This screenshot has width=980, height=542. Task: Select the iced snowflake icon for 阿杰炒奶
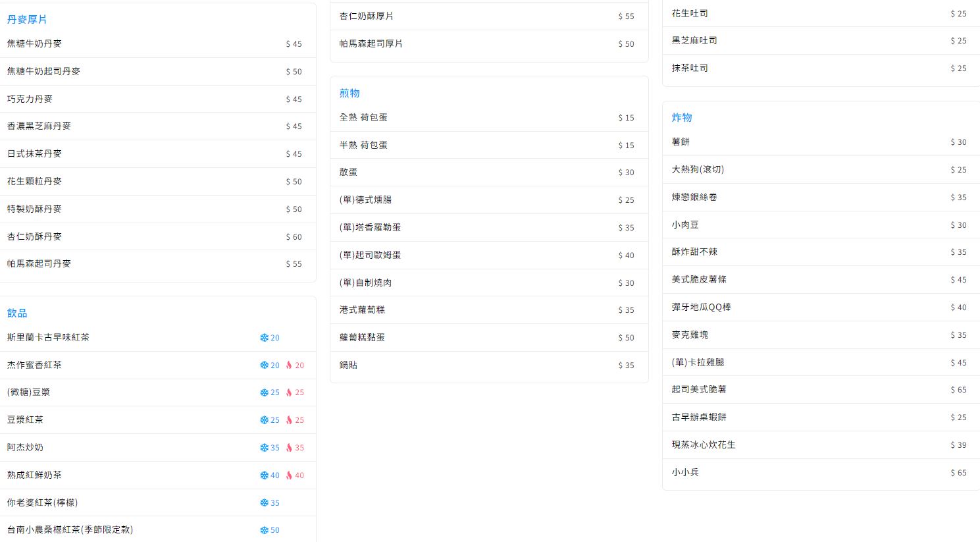[x=264, y=448]
